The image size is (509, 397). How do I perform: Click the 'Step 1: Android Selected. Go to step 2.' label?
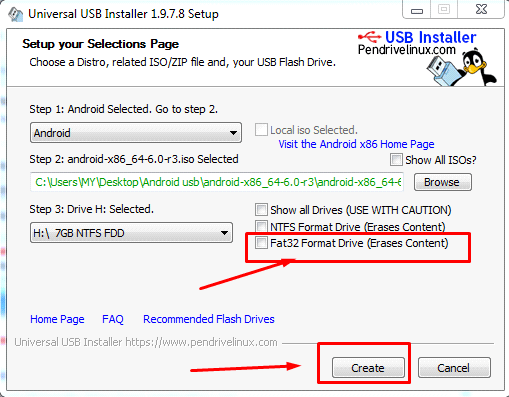pos(124,109)
